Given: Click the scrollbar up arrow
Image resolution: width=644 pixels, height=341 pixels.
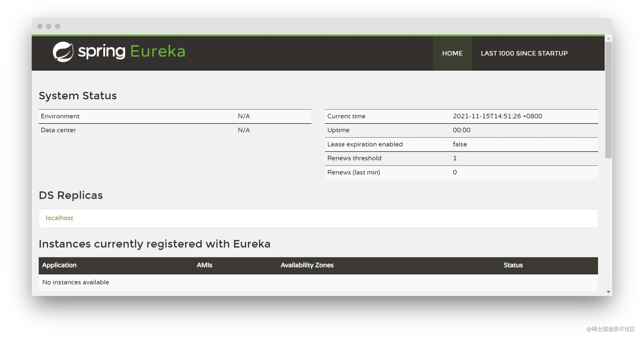Looking at the screenshot, I should point(608,39).
